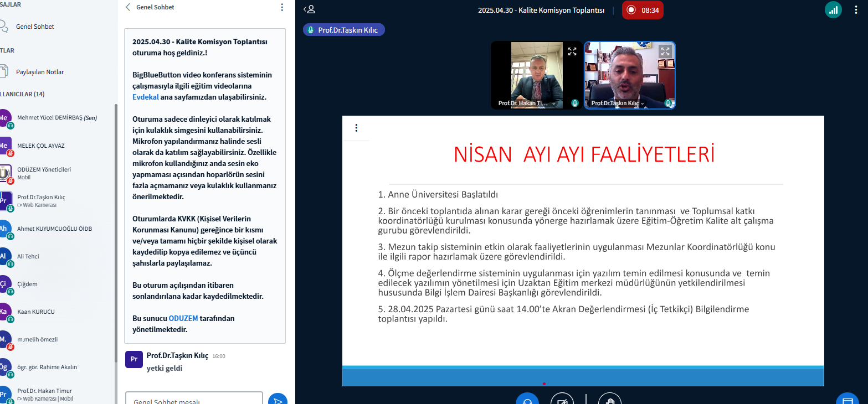
Task: Click Mehmet Yücel DEMİRBAŞ avatar
Action: click(4, 118)
